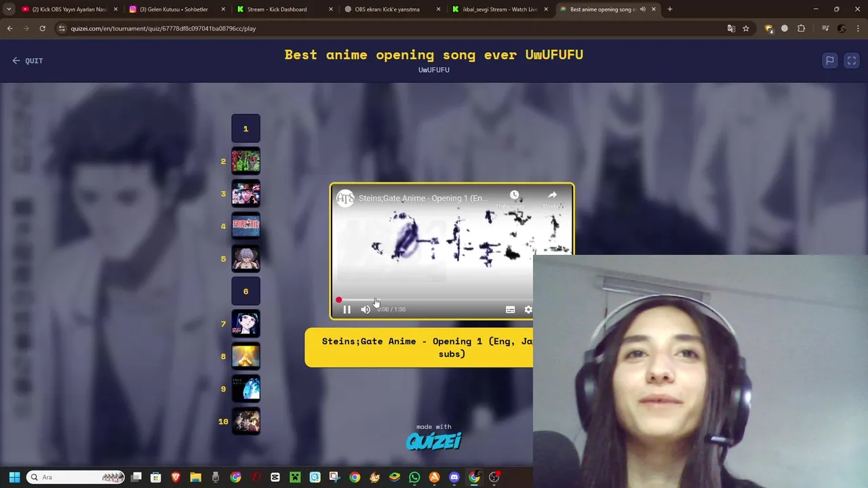Screen dimensions: 868x488
Task: Open File Explorer from taskbar
Action: (x=195, y=477)
